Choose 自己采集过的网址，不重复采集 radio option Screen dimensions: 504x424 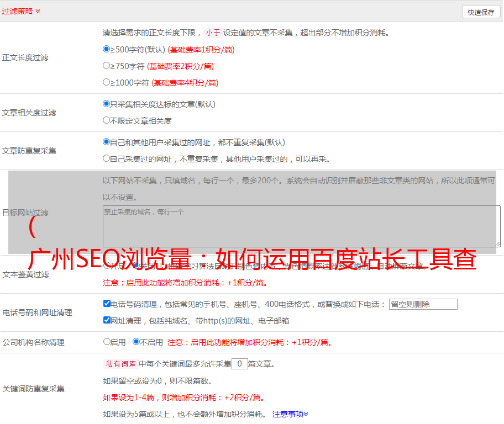[106, 158]
